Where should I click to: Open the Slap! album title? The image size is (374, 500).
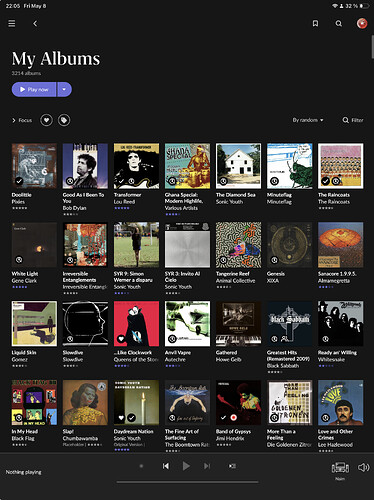(x=68, y=431)
